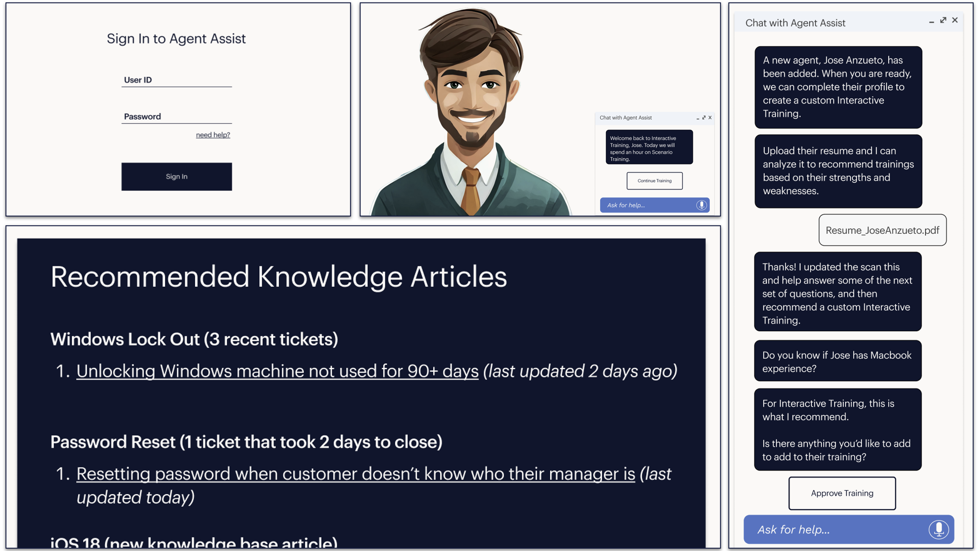Screen dimensions: 980x551
Task: Open the Resume_JoseAnzueto.pdf attachment
Action: 882,230
